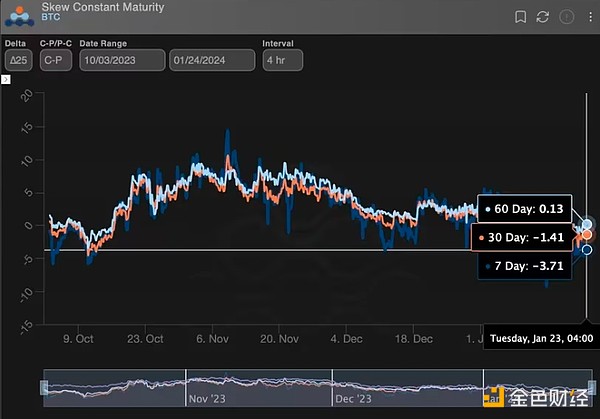
Task: Click the circled info icon in header
Action: click(x=567, y=17)
